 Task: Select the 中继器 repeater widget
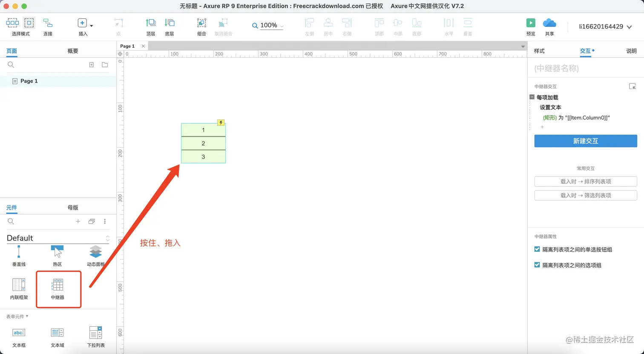[57, 289]
